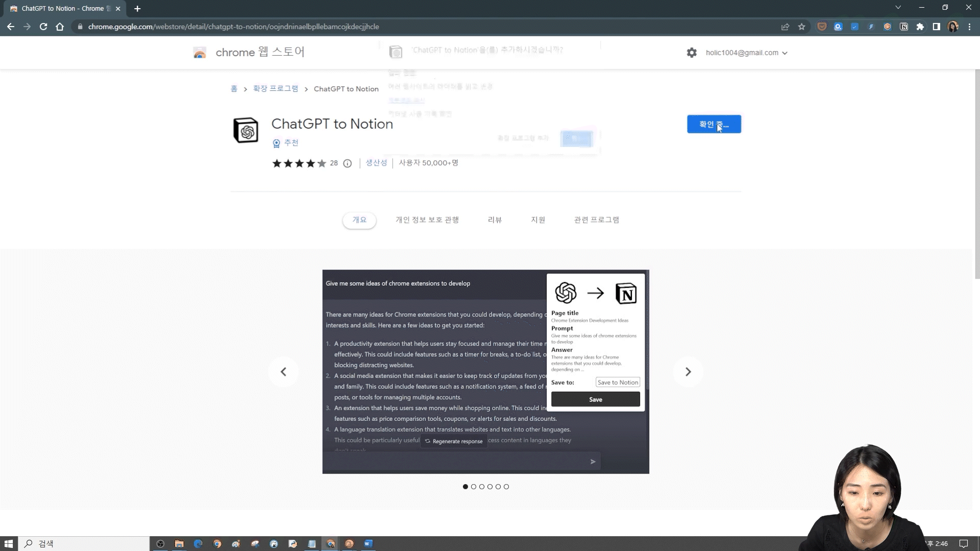This screenshot has height=551, width=980.
Task: Show rating details info icon
Action: point(347,163)
